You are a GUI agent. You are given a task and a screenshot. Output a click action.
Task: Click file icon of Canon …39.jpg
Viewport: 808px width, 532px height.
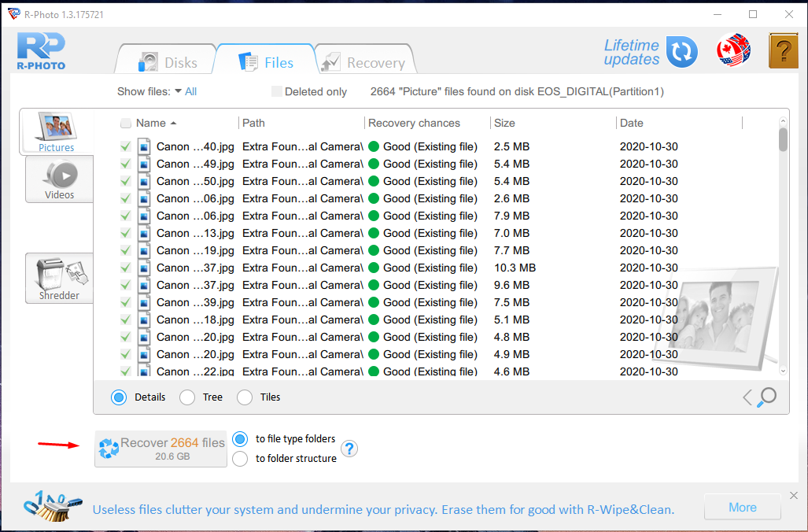coord(144,302)
